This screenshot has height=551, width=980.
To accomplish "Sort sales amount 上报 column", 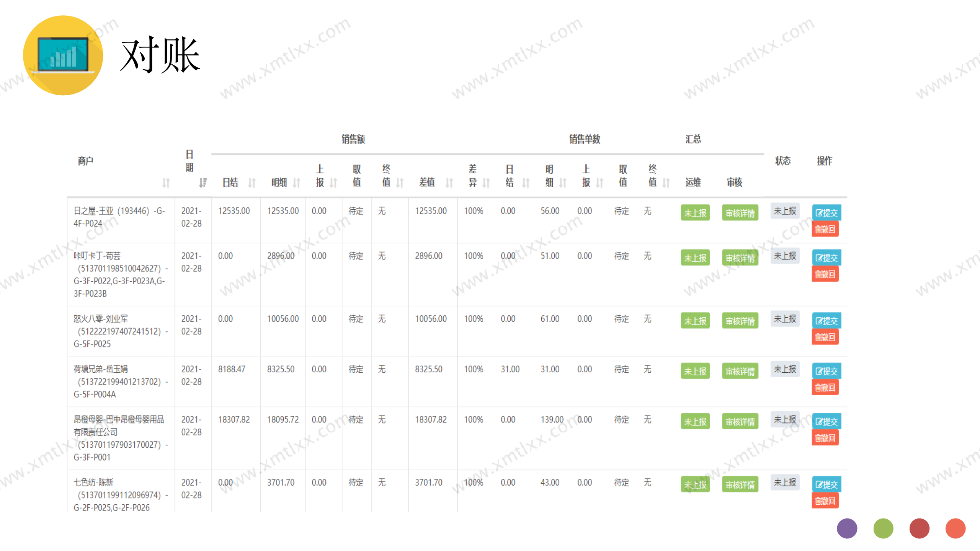I will point(334,183).
